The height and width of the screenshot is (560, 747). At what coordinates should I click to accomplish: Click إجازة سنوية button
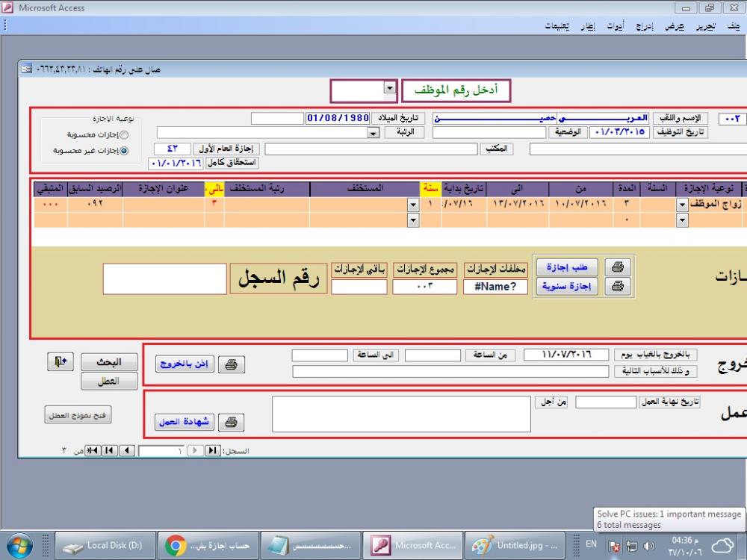click(x=567, y=286)
